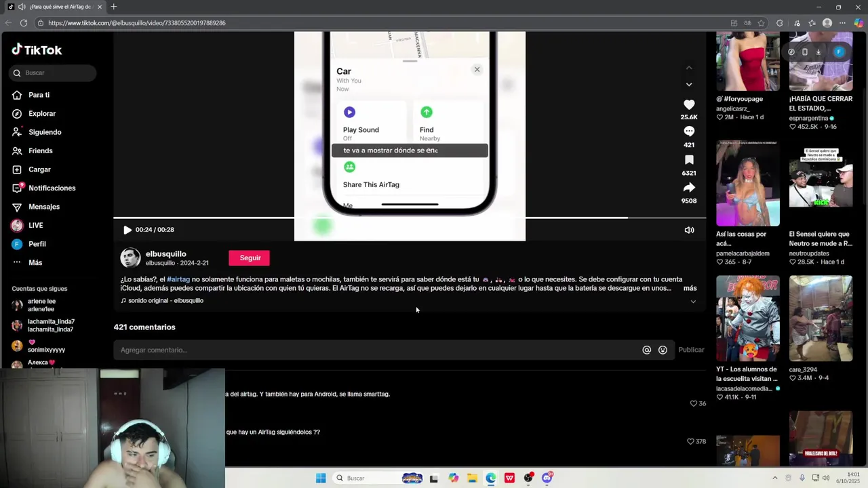Image resolution: width=868 pixels, height=488 pixels.
Task: Share the video using the arrow icon
Action: click(x=689, y=188)
